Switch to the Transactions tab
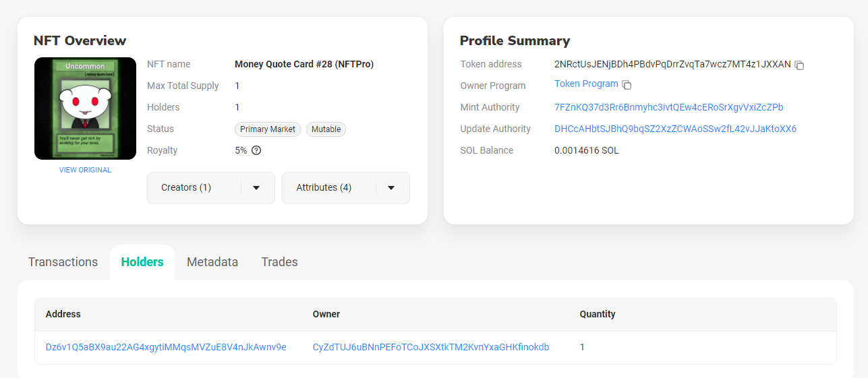868x378 pixels. [63, 262]
